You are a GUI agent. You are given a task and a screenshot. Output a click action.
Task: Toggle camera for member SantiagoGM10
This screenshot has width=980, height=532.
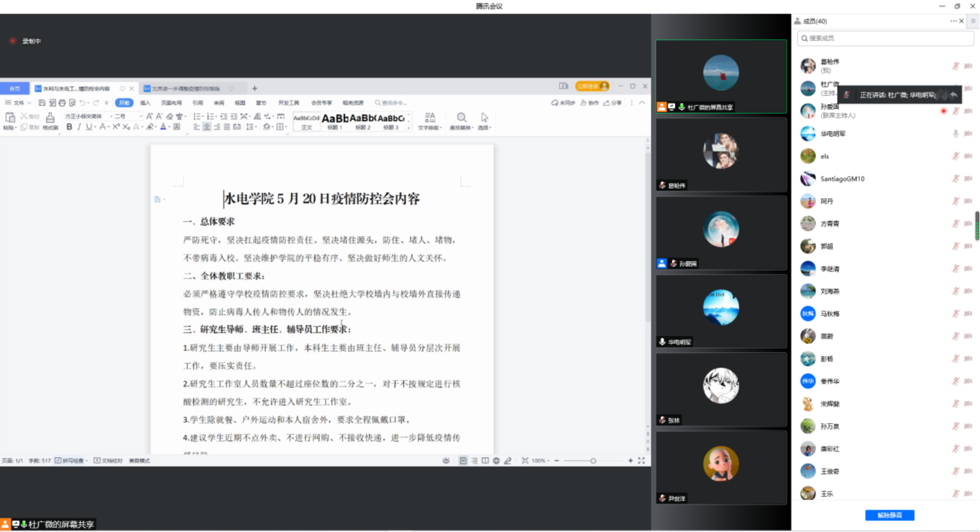(x=968, y=179)
